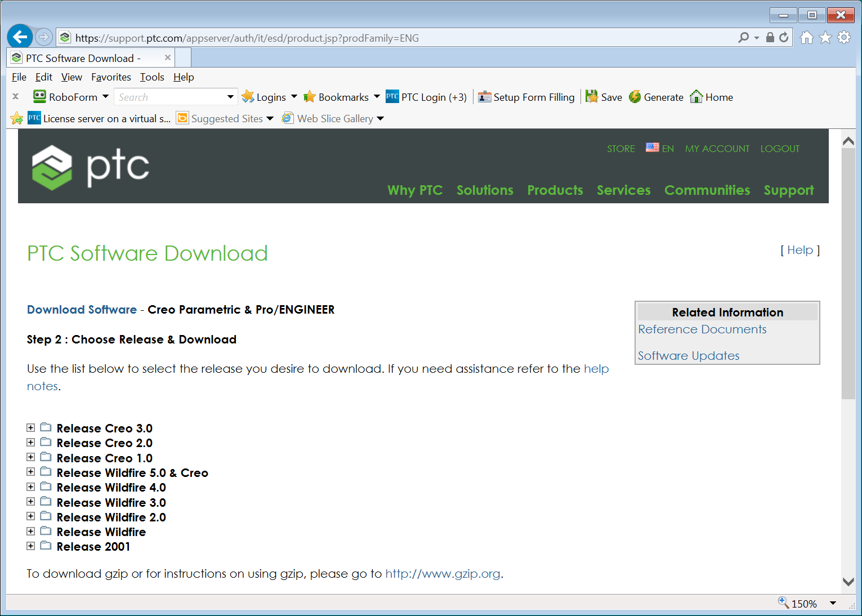Screen dimensions: 862x616
Task: Open the browser Home icon
Action: (x=807, y=38)
